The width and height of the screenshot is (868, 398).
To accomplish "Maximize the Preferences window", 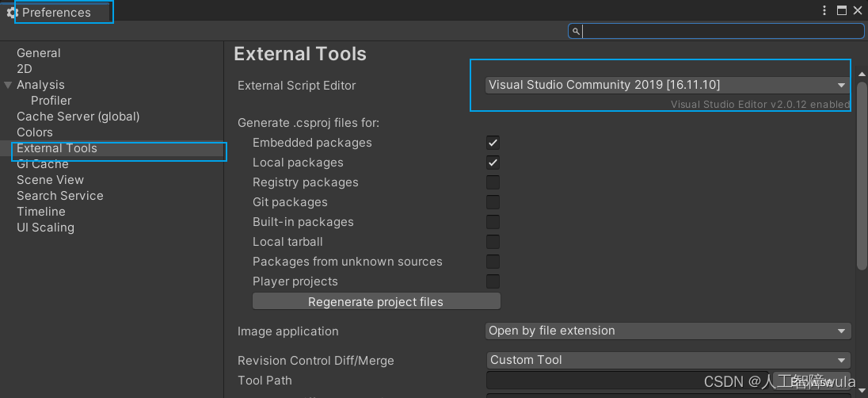I will tap(841, 10).
